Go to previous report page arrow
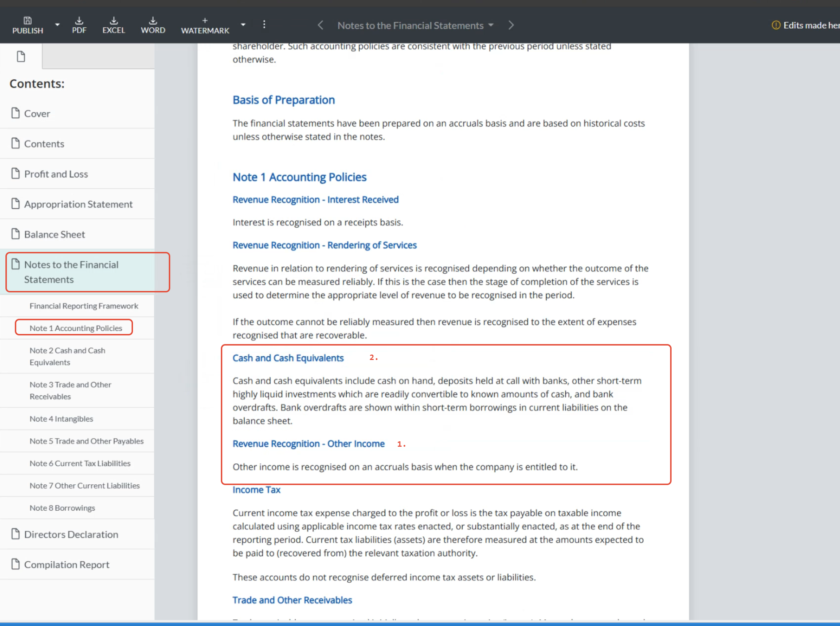Image resolution: width=840 pixels, height=626 pixels. click(321, 25)
